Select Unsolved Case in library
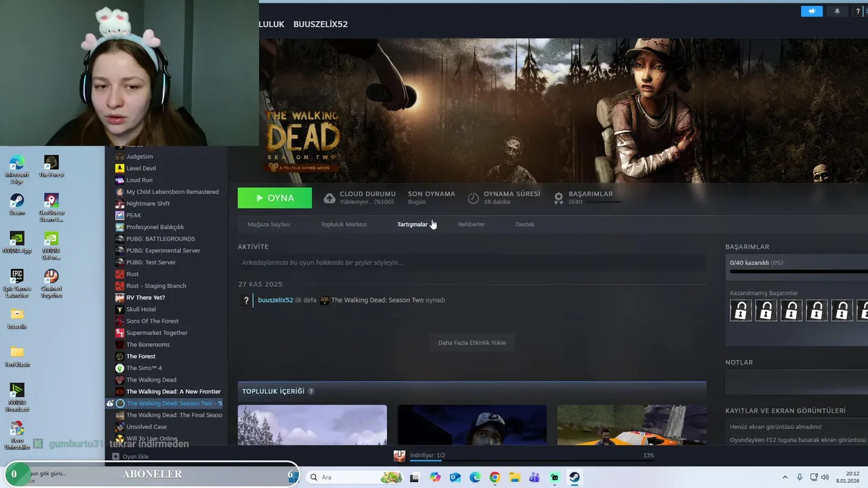The width and height of the screenshot is (868, 488). tap(146, 427)
